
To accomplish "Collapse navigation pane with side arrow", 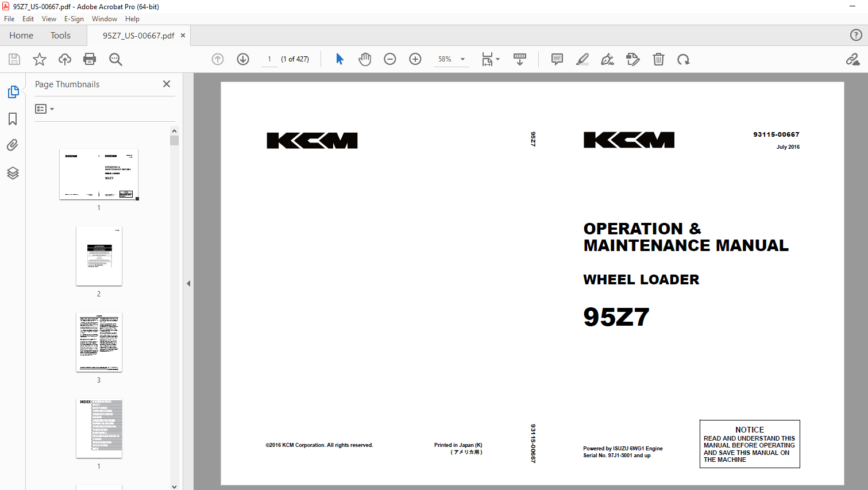I will [x=188, y=283].
